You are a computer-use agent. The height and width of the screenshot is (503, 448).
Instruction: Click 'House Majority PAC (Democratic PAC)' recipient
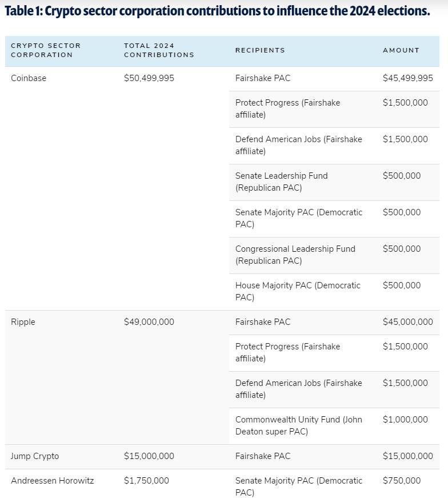pyautogui.click(x=298, y=292)
